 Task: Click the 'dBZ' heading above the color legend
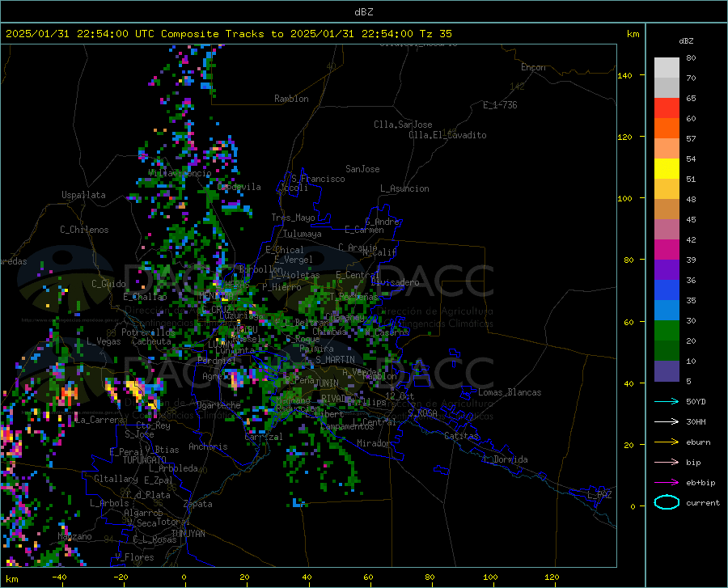pyautogui.click(x=686, y=40)
